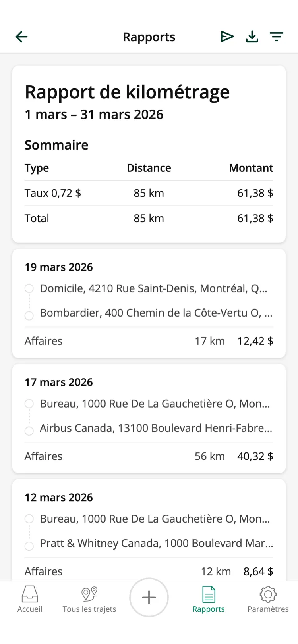This screenshot has height=644, width=298.
Task: Tap the Rapport de kilométrage date range
Action: click(x=94, y=115)
